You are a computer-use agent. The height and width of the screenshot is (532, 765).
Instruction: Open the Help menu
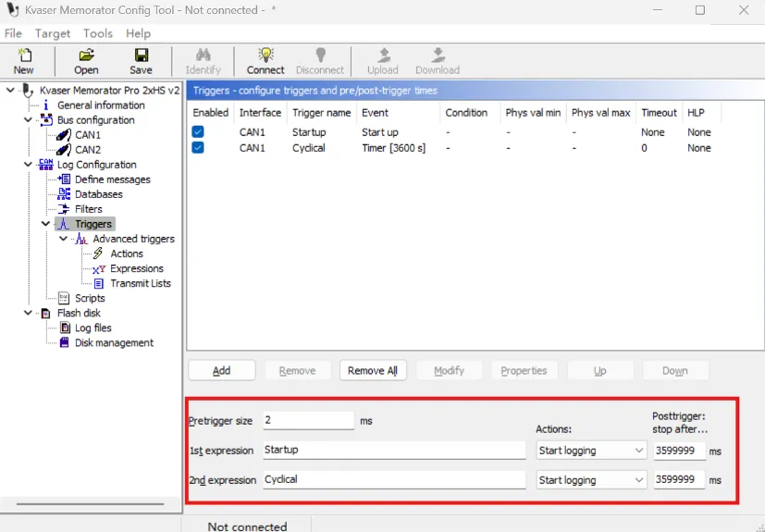(x=139, y=33)
